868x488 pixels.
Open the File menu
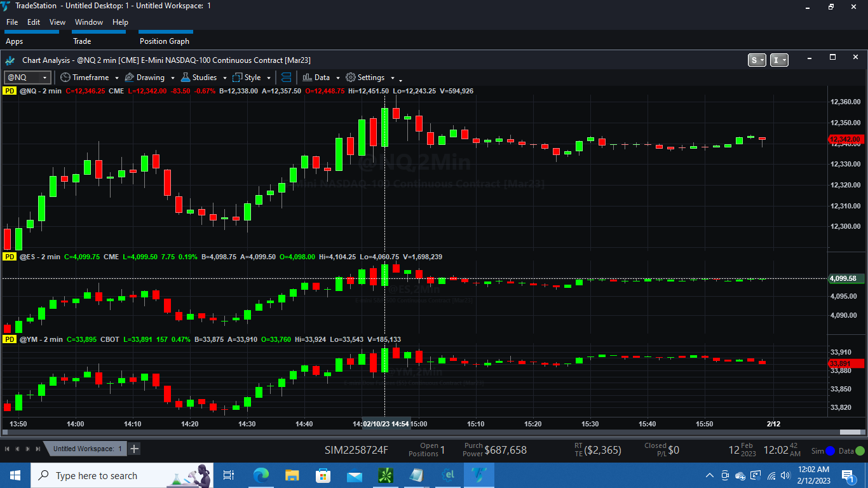pyautogui.click(x=12, y=22)
